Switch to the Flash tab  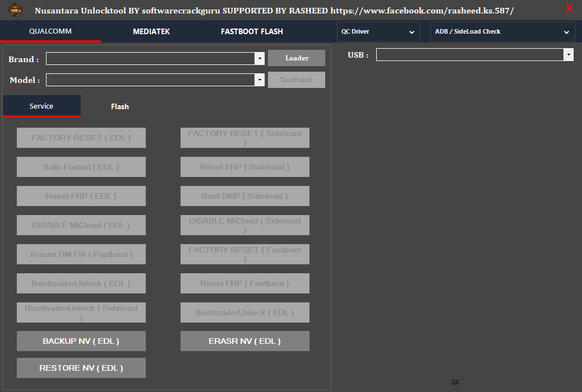click(x=119, y=106)
